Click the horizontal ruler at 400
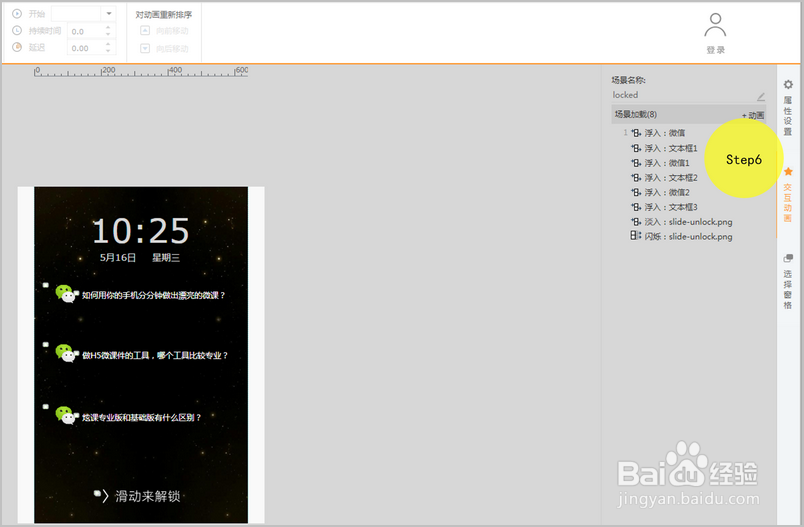The image size is (804, 527). [x=175, y=71]
